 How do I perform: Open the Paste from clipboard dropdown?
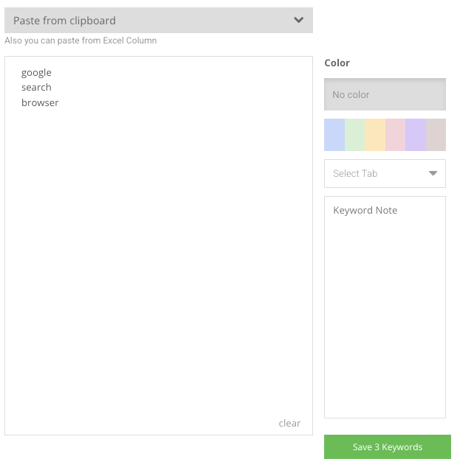click(x=158, y=20)
